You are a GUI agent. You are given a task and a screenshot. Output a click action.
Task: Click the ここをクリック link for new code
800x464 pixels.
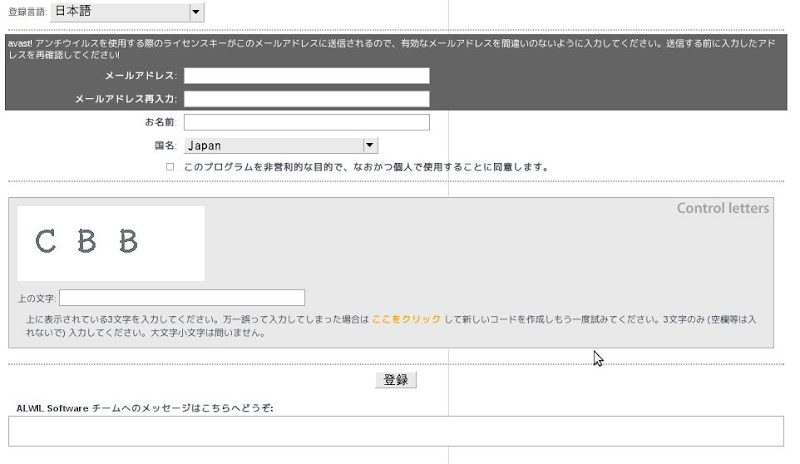click(406, 320)
